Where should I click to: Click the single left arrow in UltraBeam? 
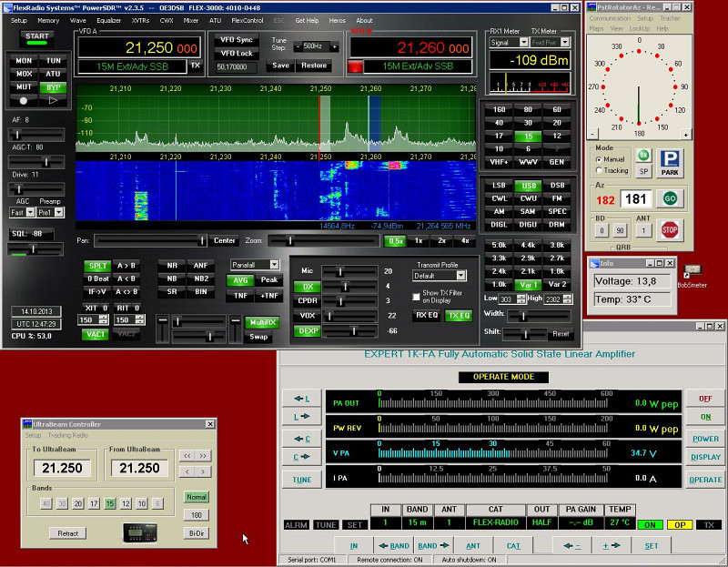[187, 471]
